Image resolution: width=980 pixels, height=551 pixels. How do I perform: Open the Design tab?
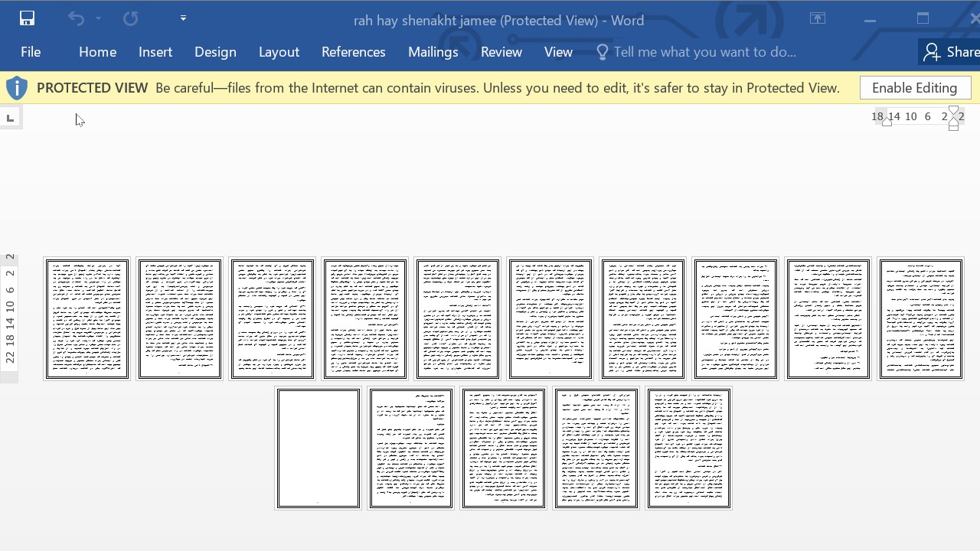pyautogui.click(x=215, y=52)
